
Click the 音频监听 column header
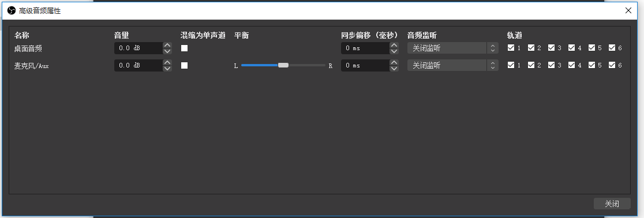pos(422,35)
